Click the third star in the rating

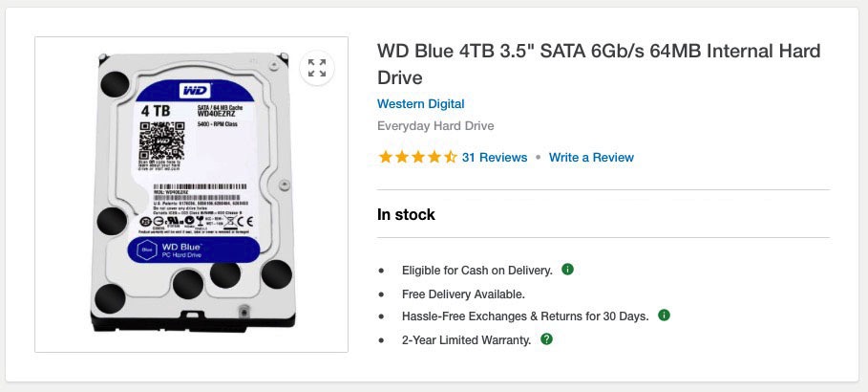tap(418, 157)
